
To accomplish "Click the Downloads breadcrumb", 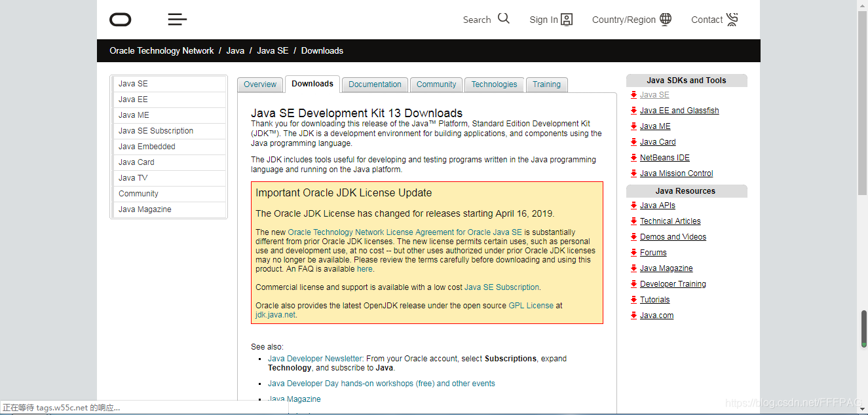I will tap(322, 50).
